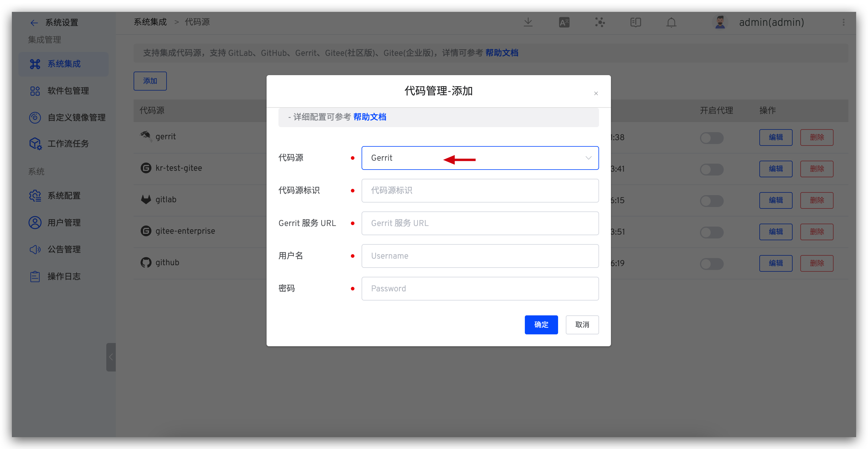Edit the github code source
The height and width of the screenshot is (449, 868).
pyautogui.click(x=775, y=263)
